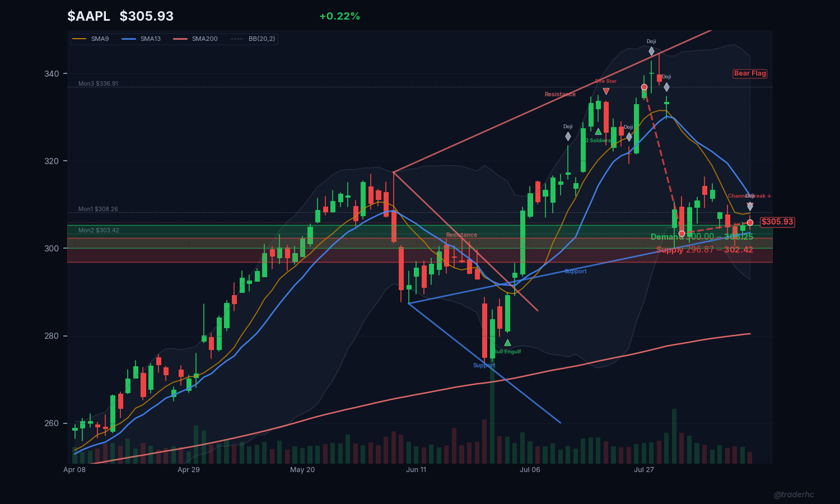Screen dimensions: 840x504
Task: Click the Resistance label on the upper channel line
Action: 560,94
